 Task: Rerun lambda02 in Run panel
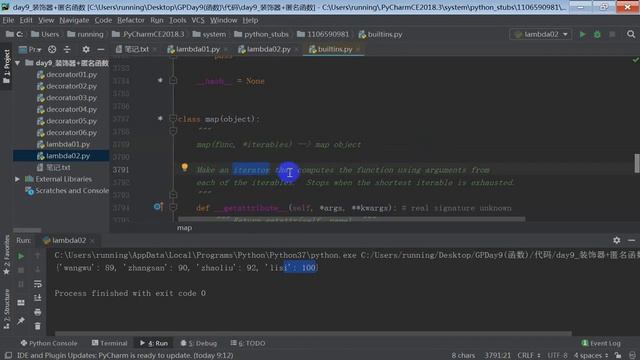click(21, 256)
